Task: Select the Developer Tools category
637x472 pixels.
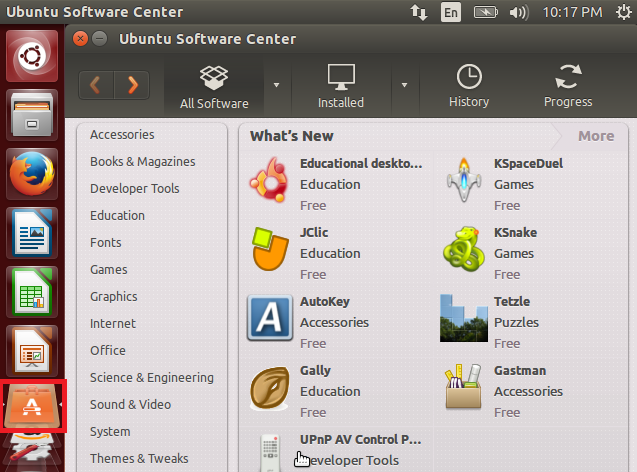Action: (134, 188)
